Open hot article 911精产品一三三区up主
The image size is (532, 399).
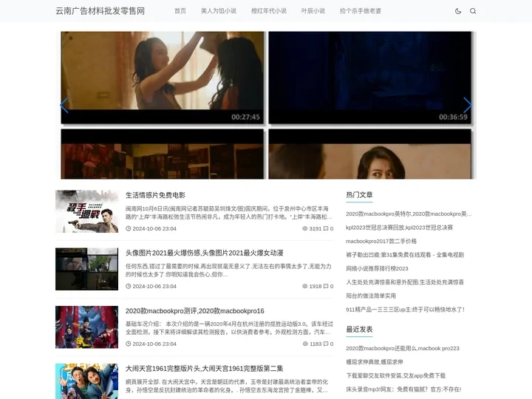click(405, 310)
